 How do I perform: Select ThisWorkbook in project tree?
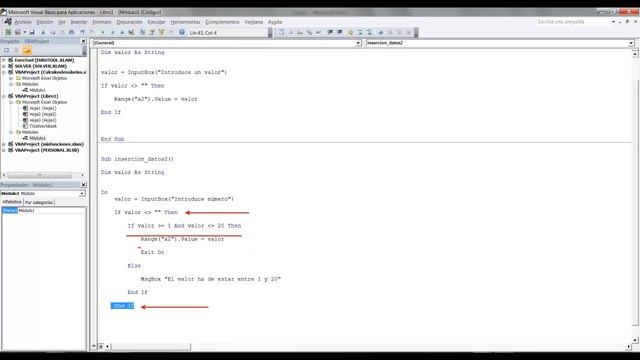click(x=43, y=126)
